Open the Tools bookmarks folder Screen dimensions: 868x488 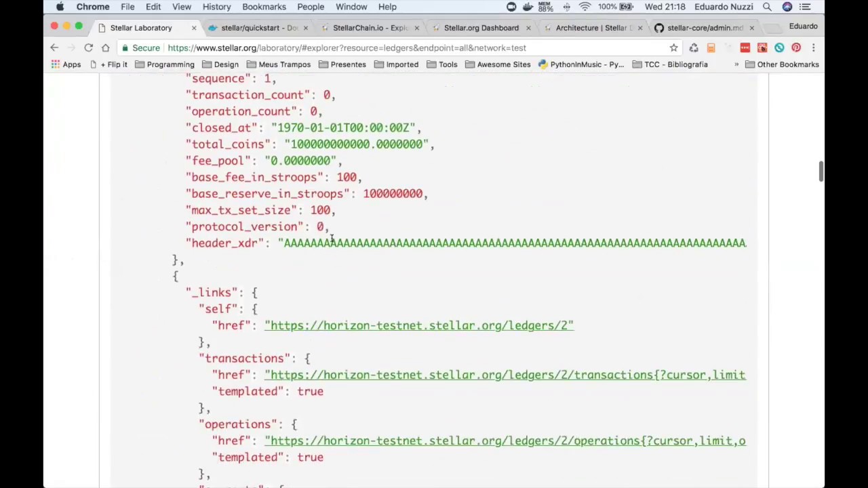pyautogui.click(x=441, y=64)
